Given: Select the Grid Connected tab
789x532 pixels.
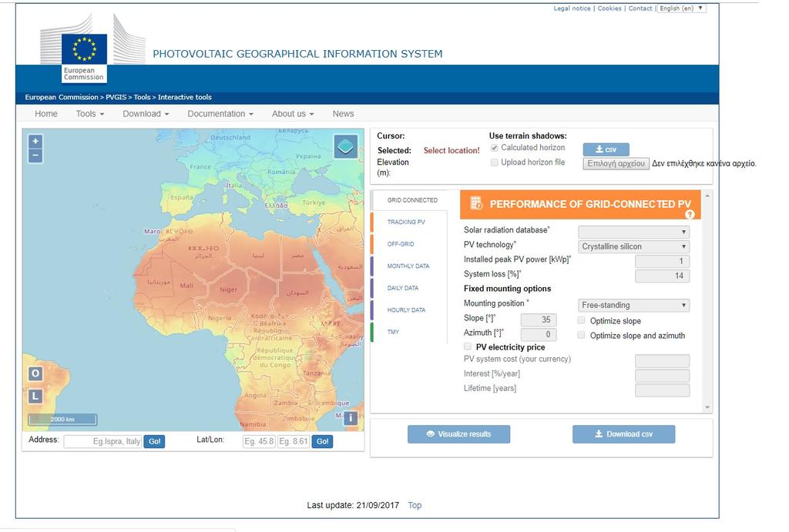Looking at the screenshot, I should tap(412, 200).
